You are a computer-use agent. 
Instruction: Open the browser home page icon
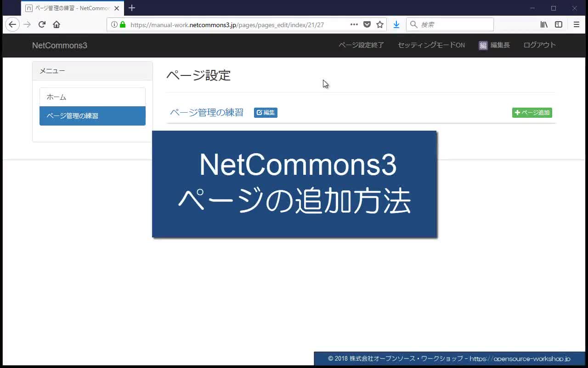[x=57, y=24]
